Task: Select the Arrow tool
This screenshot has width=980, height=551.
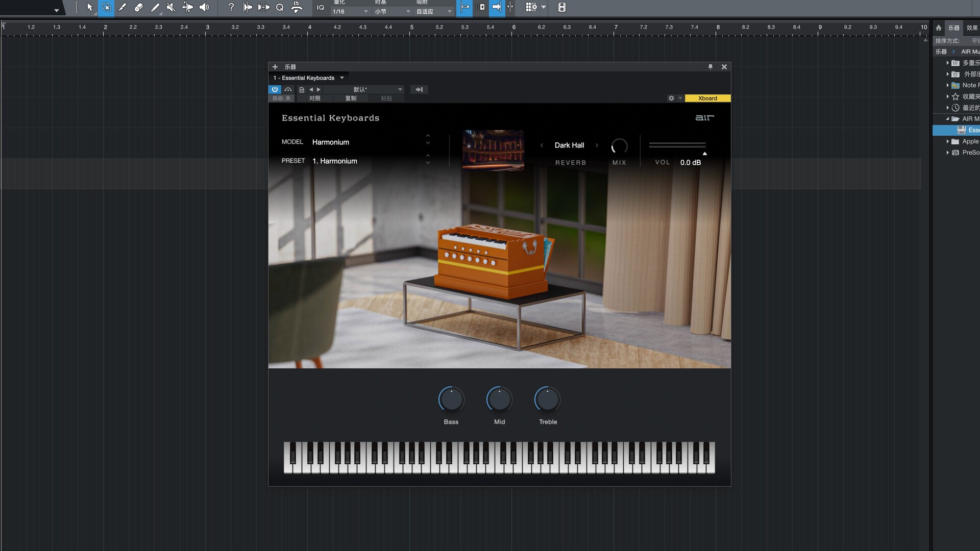Action: [x=90, y=7]
